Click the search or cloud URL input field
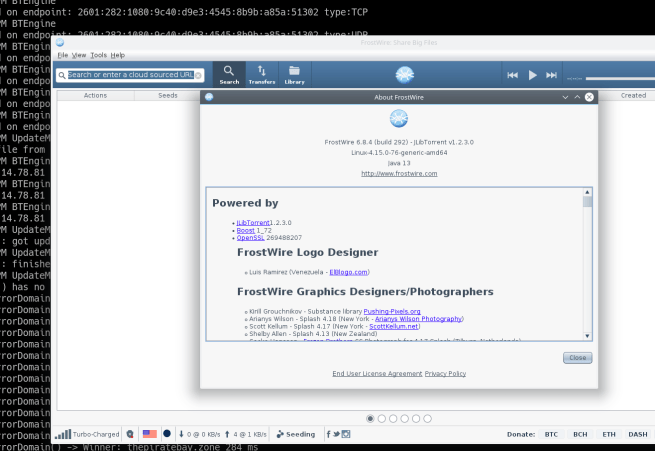The image size is (655, 451). point(128,75)
